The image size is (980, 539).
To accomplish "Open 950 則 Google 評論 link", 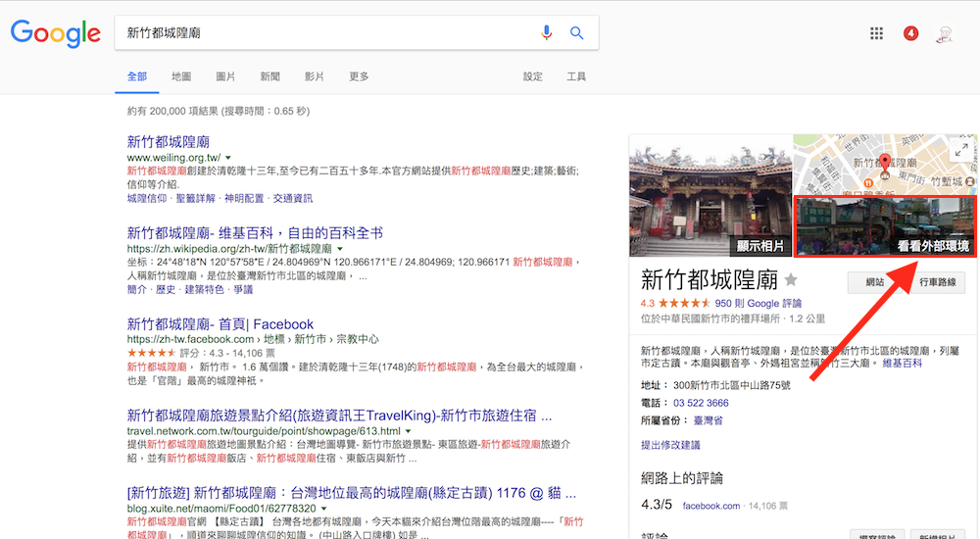I will 759,303.
